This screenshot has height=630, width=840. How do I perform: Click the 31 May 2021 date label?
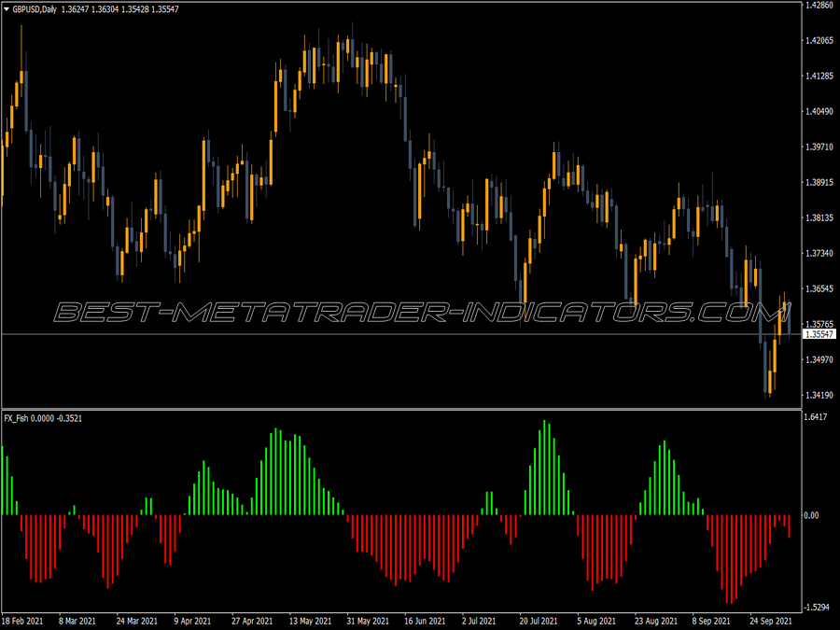point(368,622)
